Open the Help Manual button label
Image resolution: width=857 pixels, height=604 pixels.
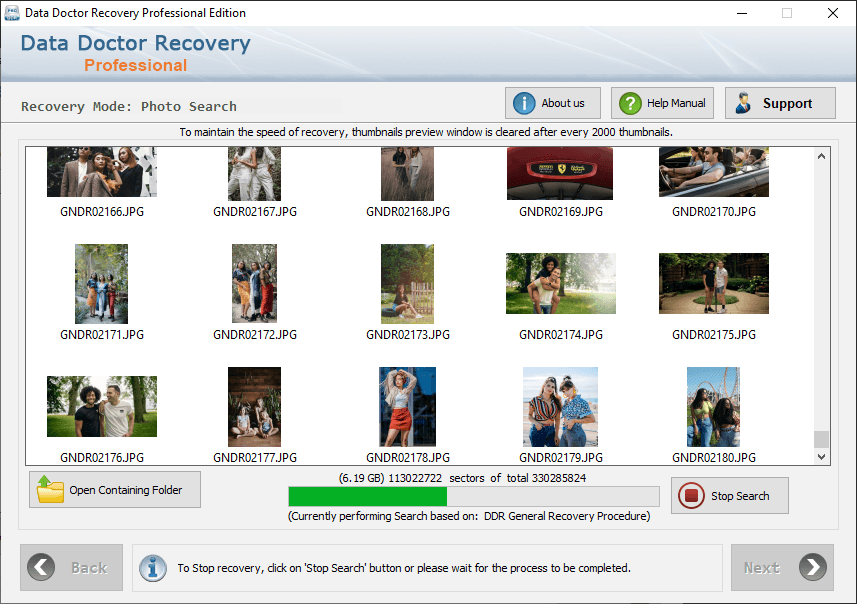676,103
